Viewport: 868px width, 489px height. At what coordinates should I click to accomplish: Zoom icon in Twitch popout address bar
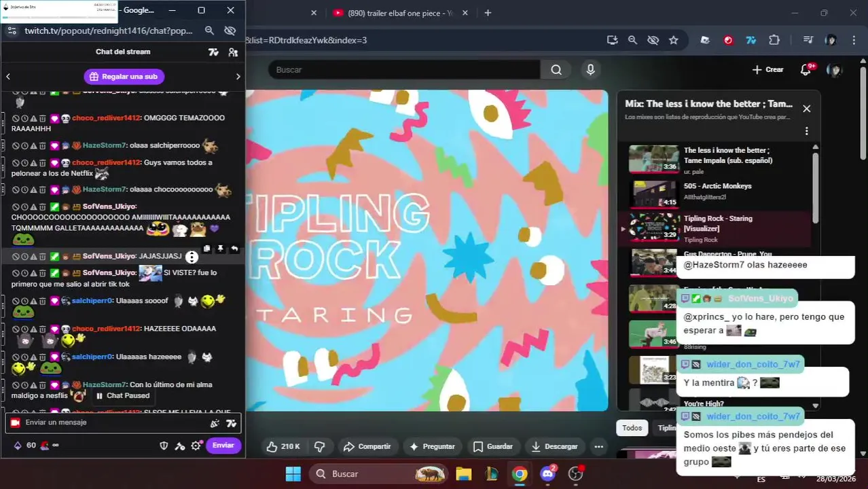coord(209,31)
